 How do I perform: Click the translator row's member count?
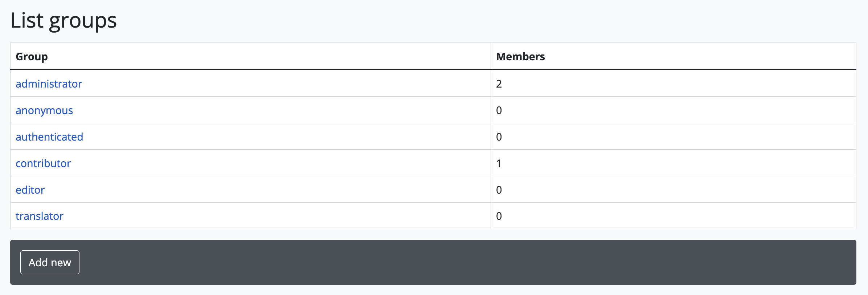499,216
